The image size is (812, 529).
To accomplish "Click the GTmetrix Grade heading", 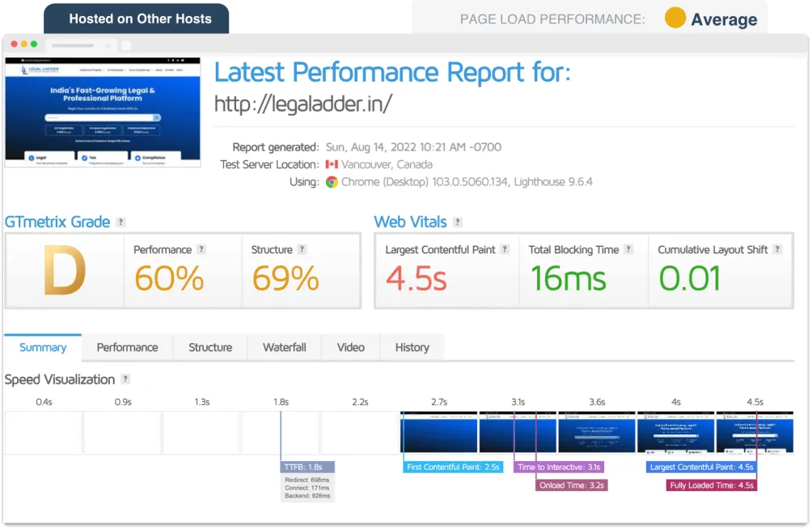I will [x=57, y=222].
